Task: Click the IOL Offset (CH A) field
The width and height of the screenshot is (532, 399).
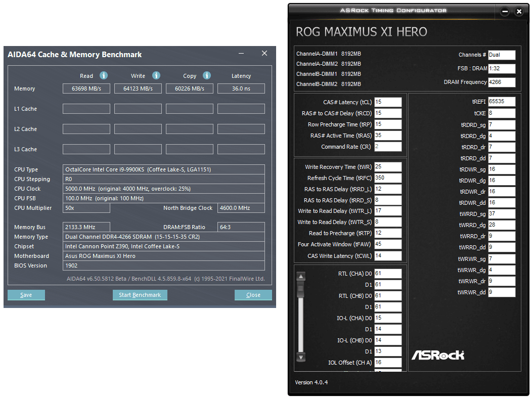Action: tap(388, 363)
